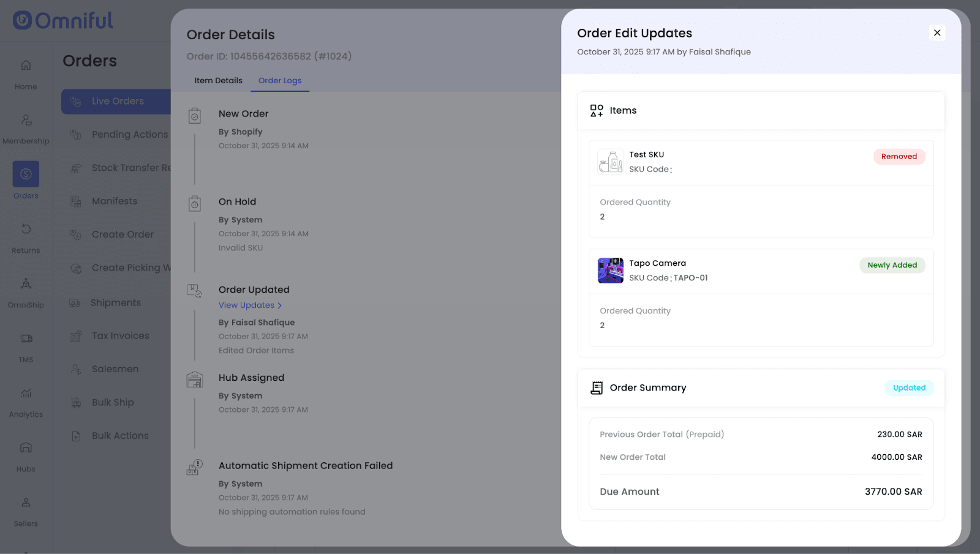Viewport: 980px width, 554px height.
Task: Click the Test SKU product image
Action: coord(610,162)
